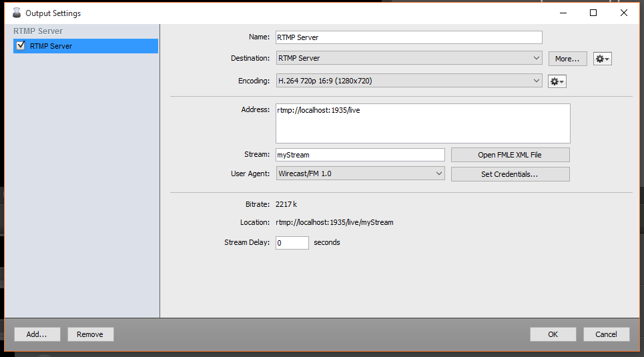Open the Destination dropdown
This screenshot has width=644, height=357.
[x=409, y=58]
